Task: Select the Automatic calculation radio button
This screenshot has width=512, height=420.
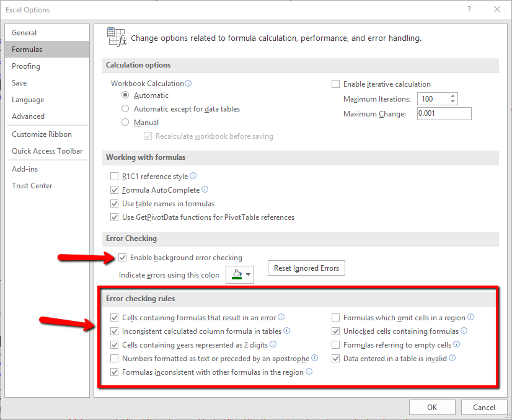Action: click(x=125, y=95)
